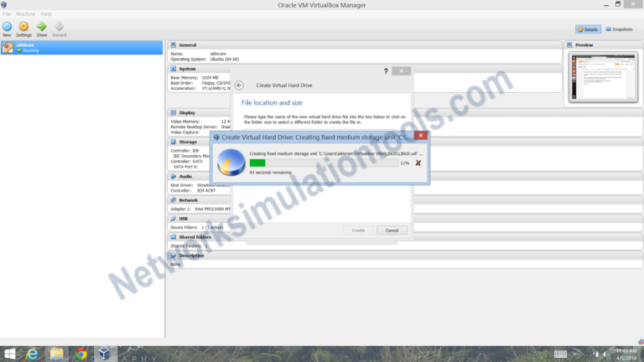
Task: Click the New machine toolbar icon
Action: pos(7,27)
